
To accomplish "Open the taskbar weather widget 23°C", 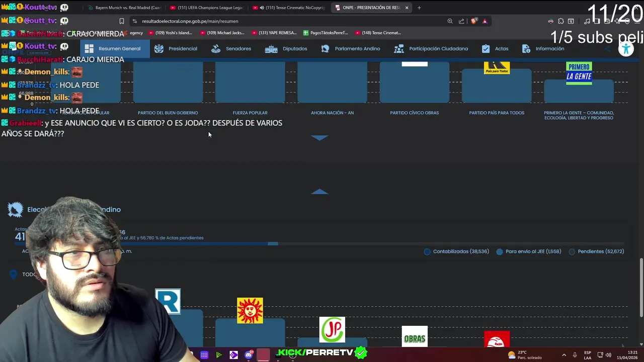I will [x=525, y=355].
